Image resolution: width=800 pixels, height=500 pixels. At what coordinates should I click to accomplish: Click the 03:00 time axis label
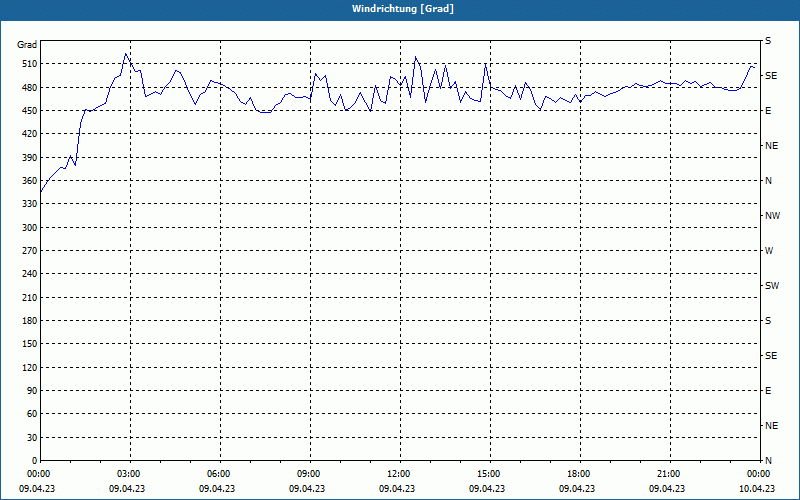click(x=130, y=474)
